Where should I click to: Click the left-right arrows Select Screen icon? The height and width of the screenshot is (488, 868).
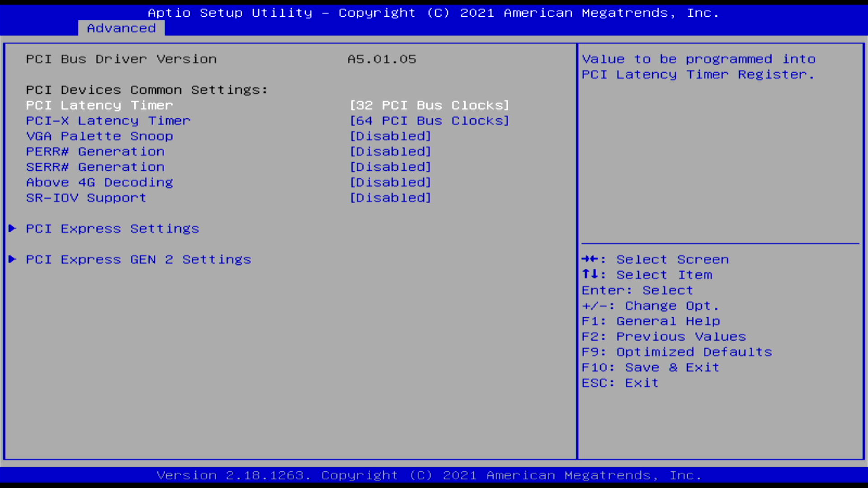pos(590,259)
